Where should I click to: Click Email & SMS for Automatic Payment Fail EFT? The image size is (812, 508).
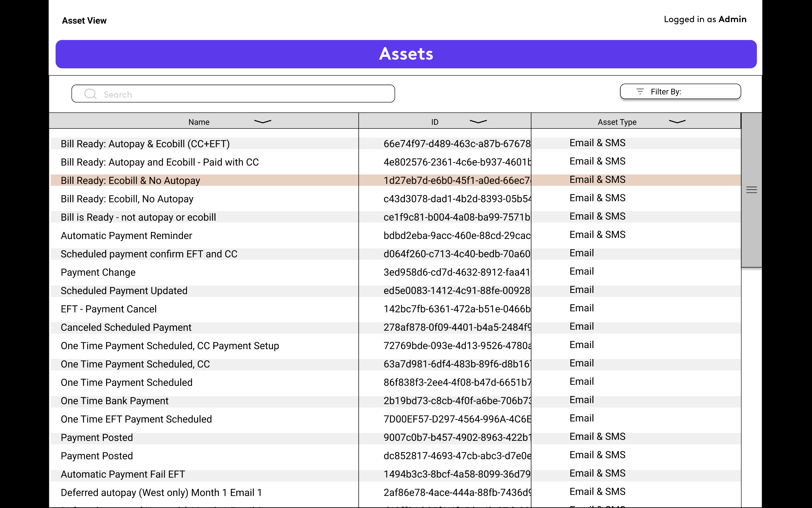click(597, 473)
